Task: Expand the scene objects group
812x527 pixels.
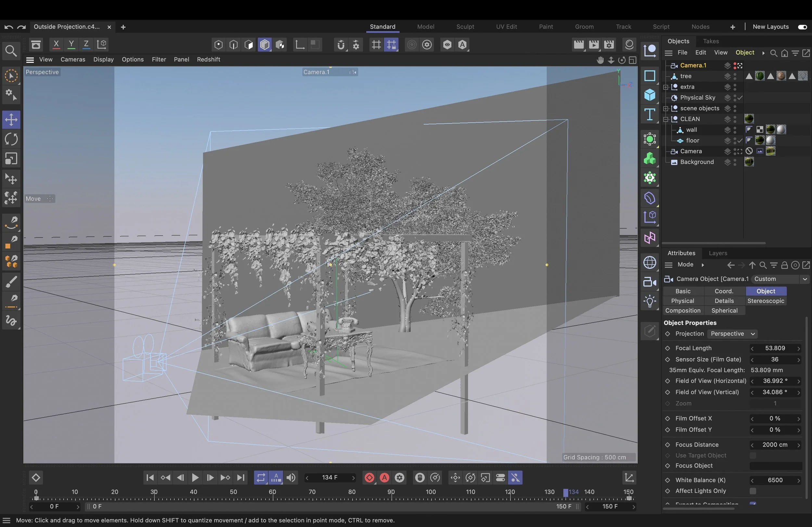Action: pos(666,108)
